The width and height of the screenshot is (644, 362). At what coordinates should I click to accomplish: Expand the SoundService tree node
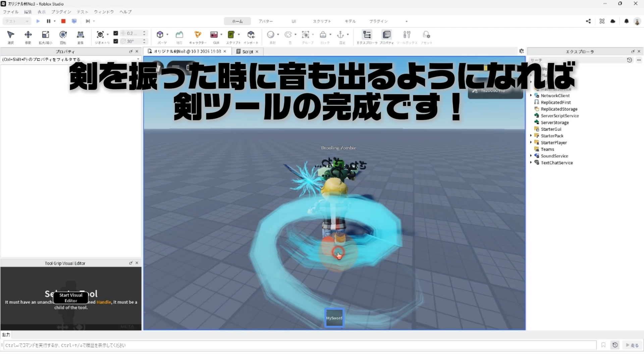coord(531,156)
